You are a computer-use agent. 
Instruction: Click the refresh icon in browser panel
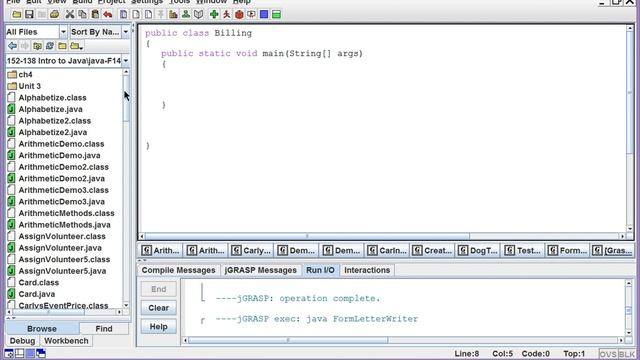tap(50, 46)
